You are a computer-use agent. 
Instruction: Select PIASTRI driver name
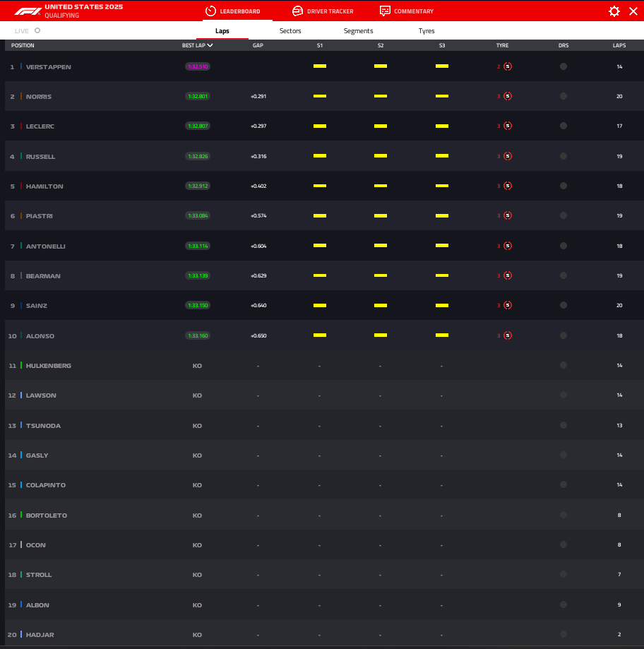point(40,216)
